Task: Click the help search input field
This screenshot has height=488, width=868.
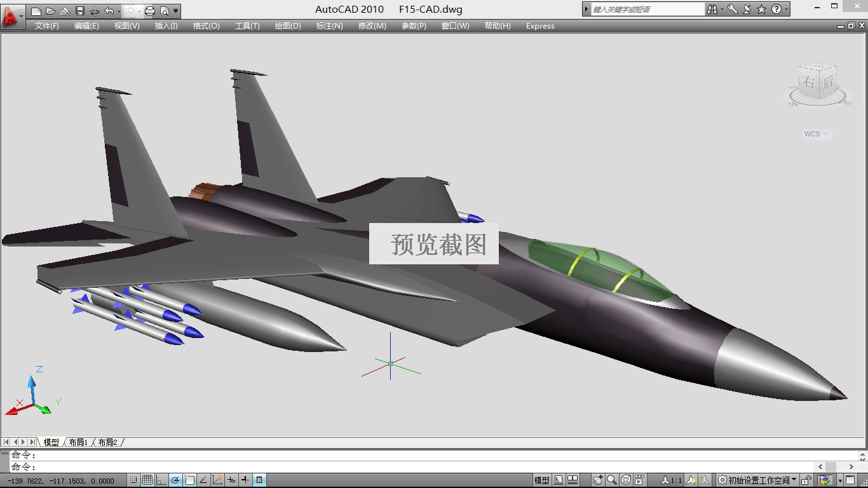Action: tap(648, 10)
